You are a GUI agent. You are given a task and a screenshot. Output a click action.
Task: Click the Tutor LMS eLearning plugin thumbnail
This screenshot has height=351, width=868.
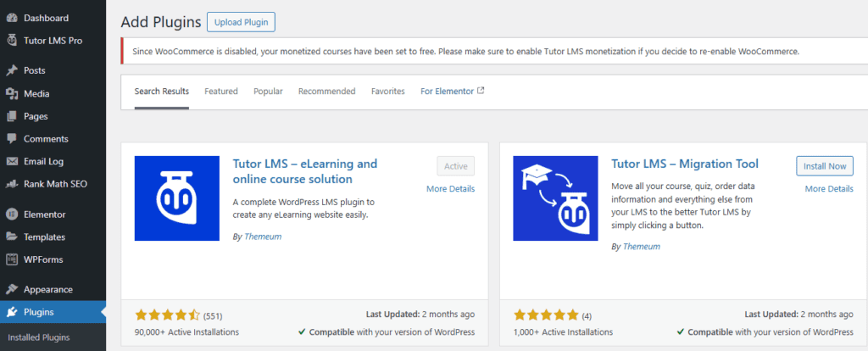pyautogui.click(x=176, y=198)
